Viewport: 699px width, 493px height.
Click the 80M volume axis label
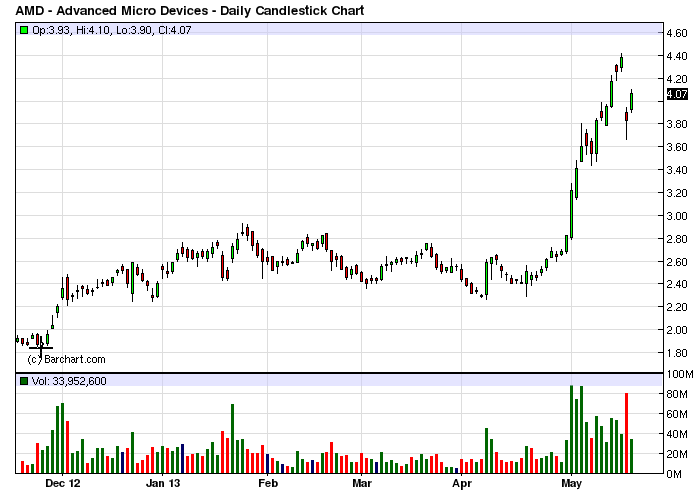tap(679, 394)
